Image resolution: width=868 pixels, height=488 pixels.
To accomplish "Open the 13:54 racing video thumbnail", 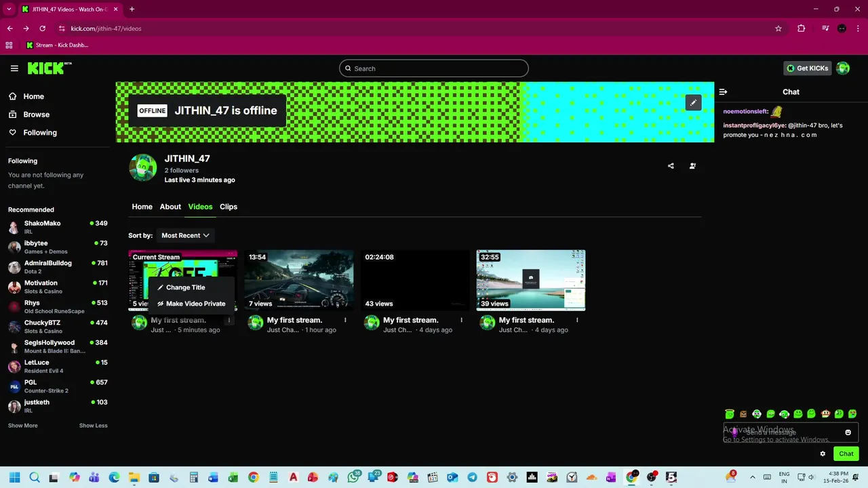I will (299, 281).
